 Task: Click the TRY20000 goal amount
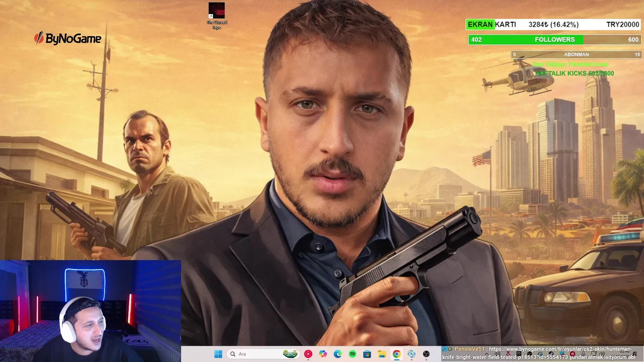623,25
